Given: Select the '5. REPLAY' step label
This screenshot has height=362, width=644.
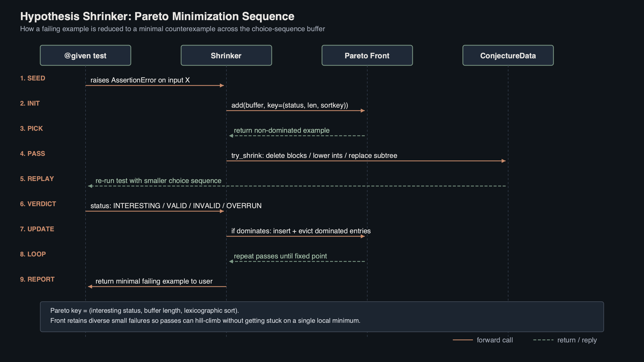Looking at the screenshot, I should point(37,179).
